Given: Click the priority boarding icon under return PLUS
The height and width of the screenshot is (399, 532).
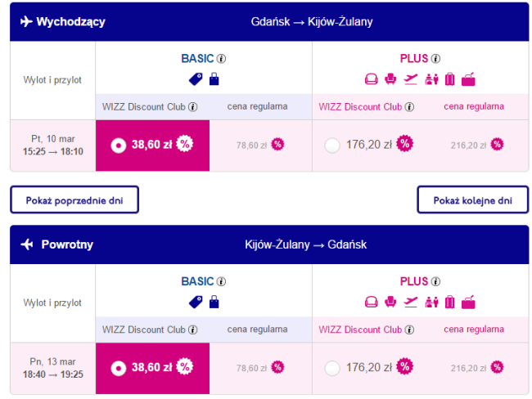Looking at the screenshot, I should click(x=431, y=303).
